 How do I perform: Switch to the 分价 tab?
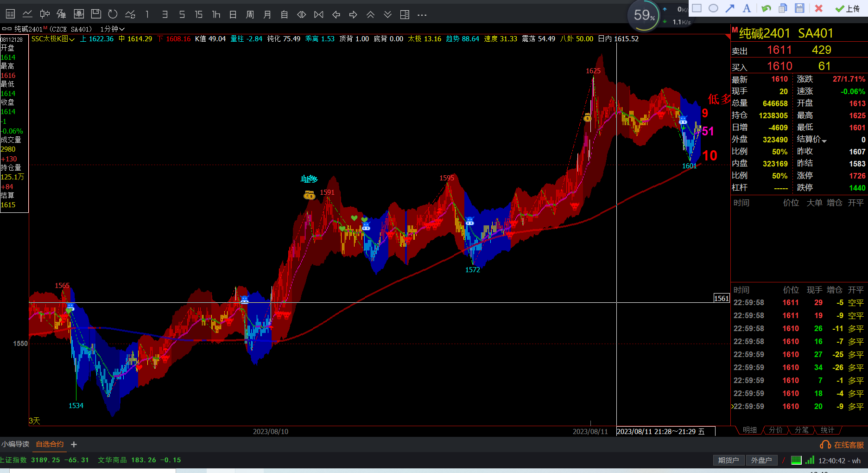(775, 430)
